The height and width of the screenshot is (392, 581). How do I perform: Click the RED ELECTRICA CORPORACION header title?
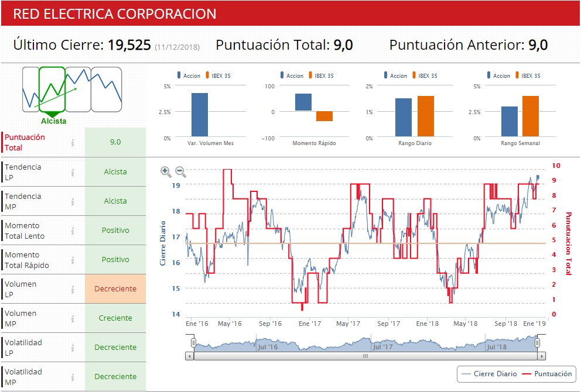pos(114,14)
